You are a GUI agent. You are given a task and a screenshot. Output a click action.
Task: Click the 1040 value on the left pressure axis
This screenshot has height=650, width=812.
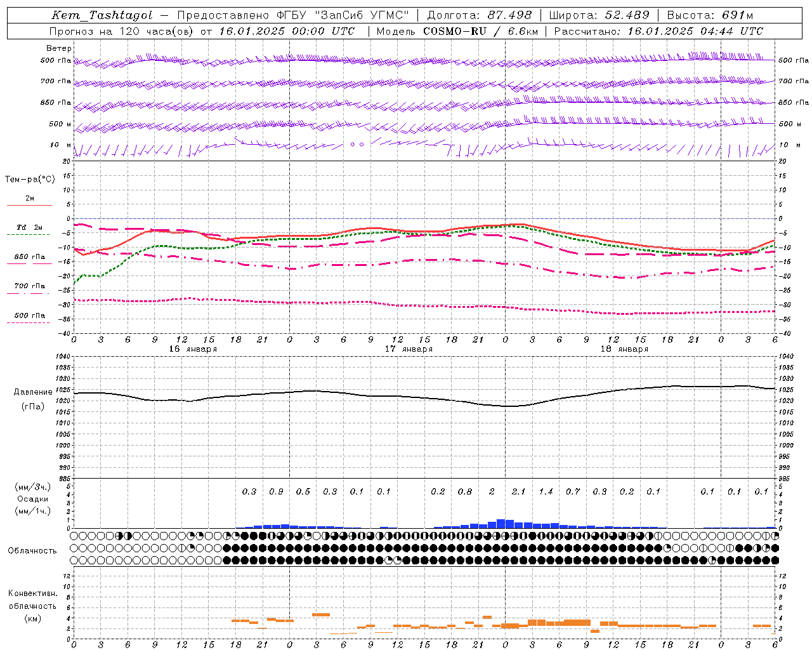click(62, 357)
